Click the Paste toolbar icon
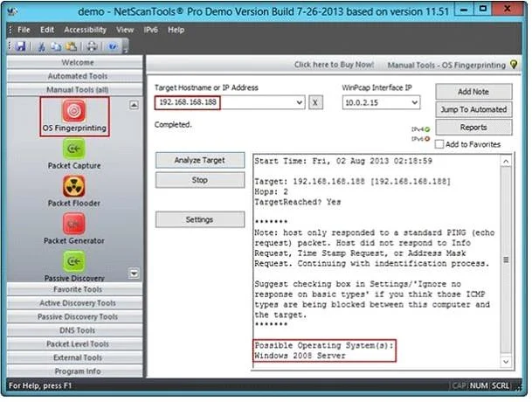532x402 pixels. (x=71, y=46)
